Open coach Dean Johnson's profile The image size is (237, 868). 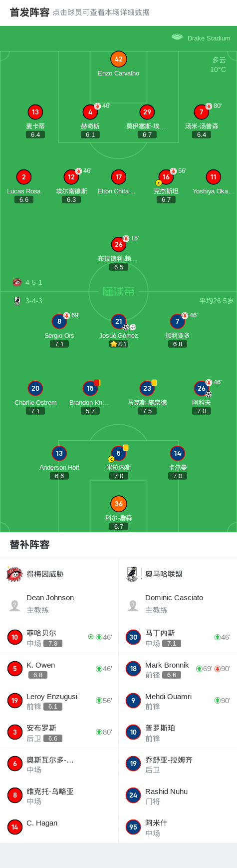[59, 604]
